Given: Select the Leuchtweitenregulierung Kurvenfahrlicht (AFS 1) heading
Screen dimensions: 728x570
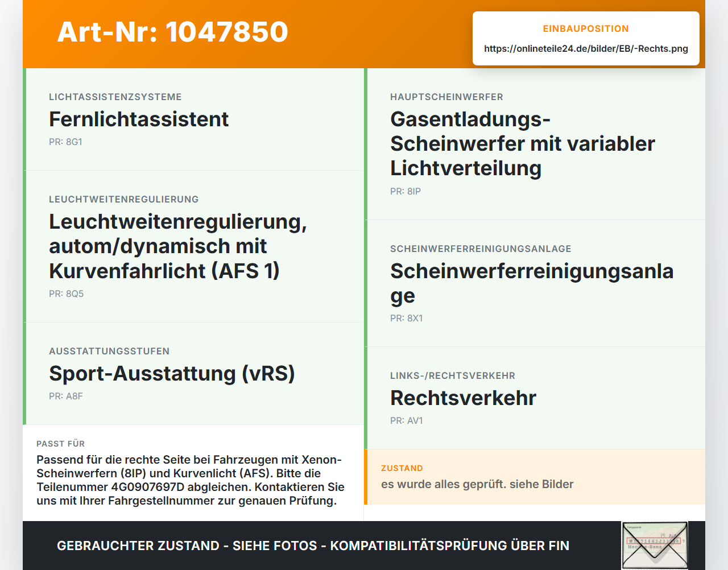Looking at the screenshot, I should coord(178,246).
